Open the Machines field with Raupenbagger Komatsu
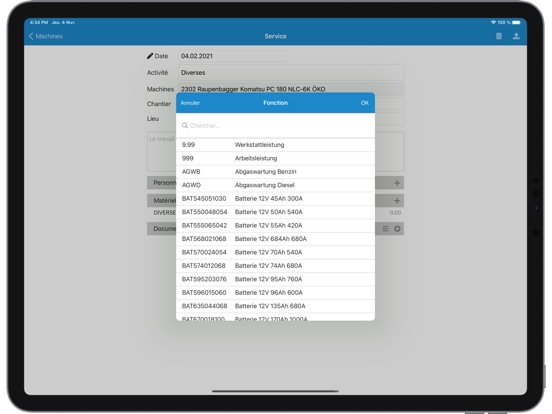The width and height of the screenshot is (552, 414). (x=291, y=89)
